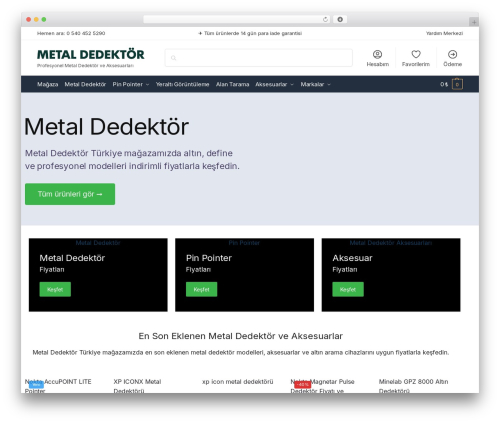Open the Alan Tarama menu item
The height and width of the screenshot is (423, 500).
[232, 84]
